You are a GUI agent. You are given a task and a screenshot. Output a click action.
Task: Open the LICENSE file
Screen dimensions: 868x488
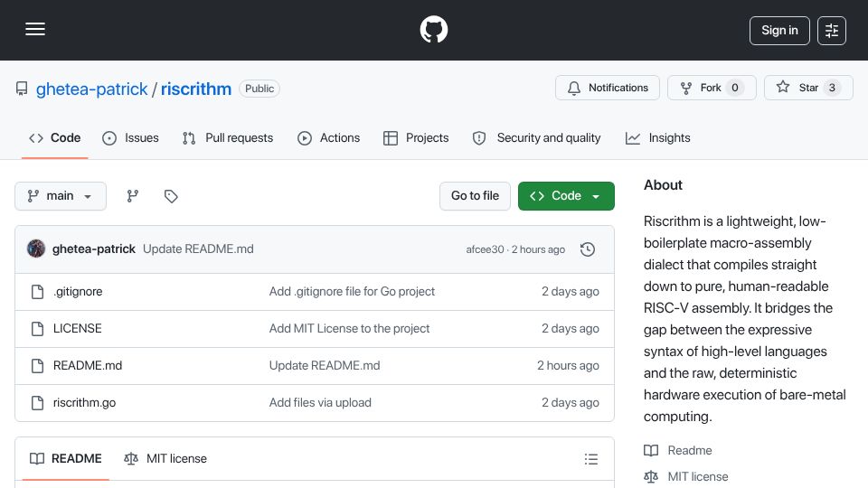click(78, 329)
